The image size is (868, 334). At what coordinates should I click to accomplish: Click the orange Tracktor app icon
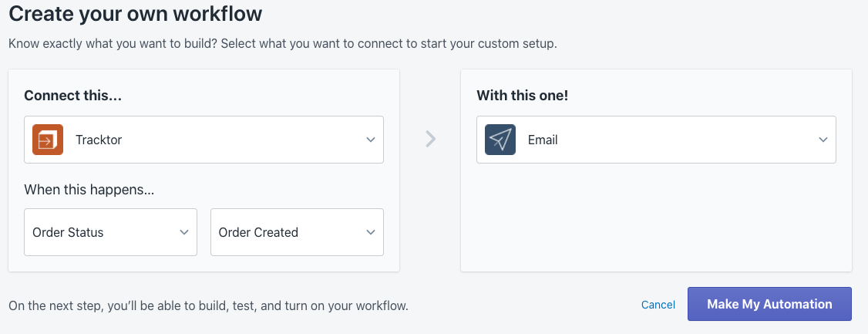(x=48, y=140)
